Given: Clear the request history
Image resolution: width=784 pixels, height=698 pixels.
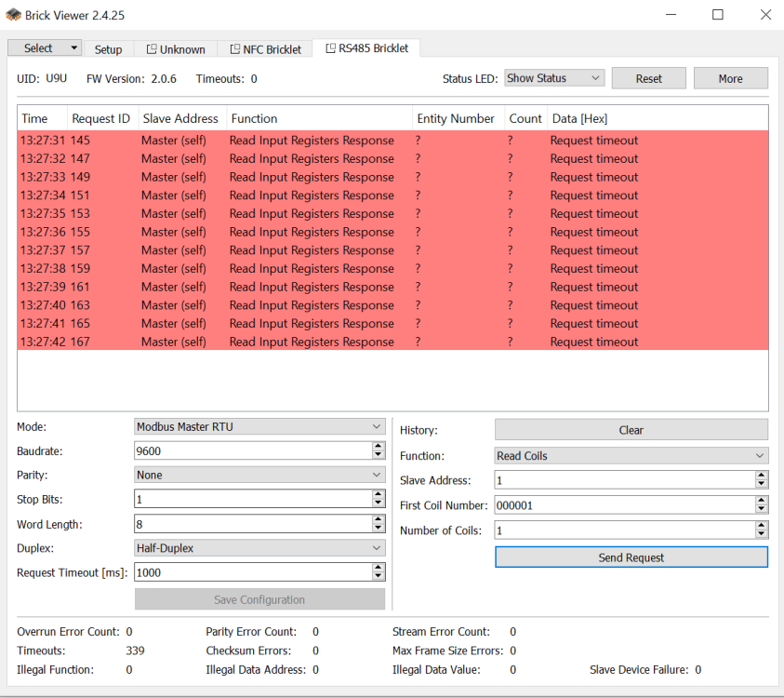Looking at the screenshot, I should 631,430.
